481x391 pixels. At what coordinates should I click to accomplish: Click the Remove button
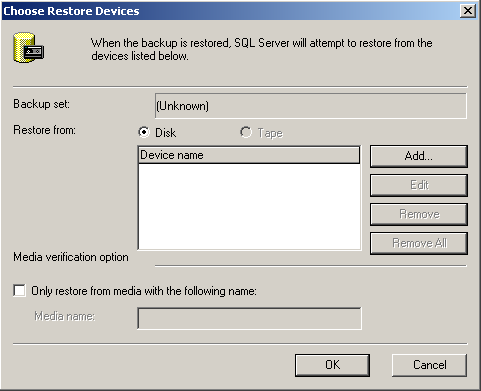[x=419, y=214]
